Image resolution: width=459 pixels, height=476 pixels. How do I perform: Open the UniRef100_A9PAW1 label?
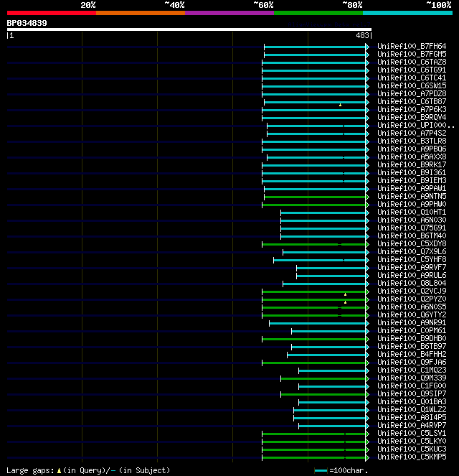(x=412, y=189)
